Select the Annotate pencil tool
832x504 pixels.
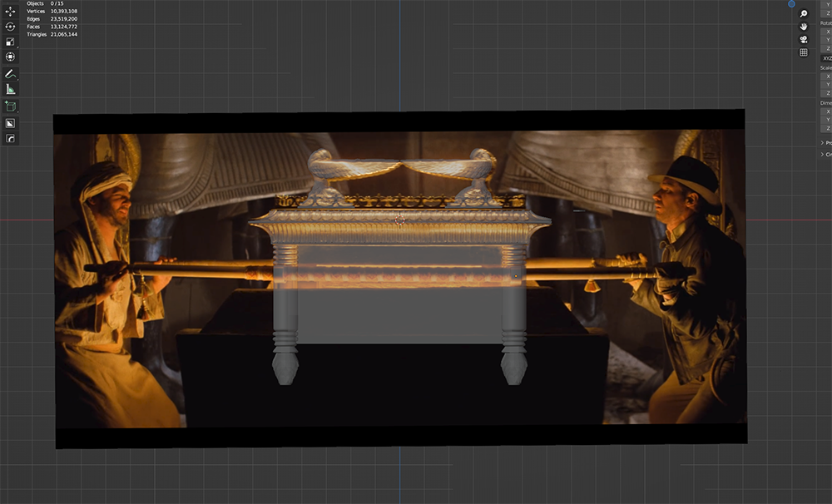10,74
